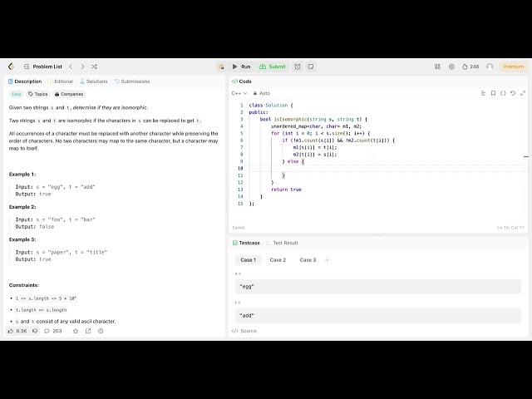Select Case 3
532x399 pixels.
pyautogui.click(x=308, y=260)
